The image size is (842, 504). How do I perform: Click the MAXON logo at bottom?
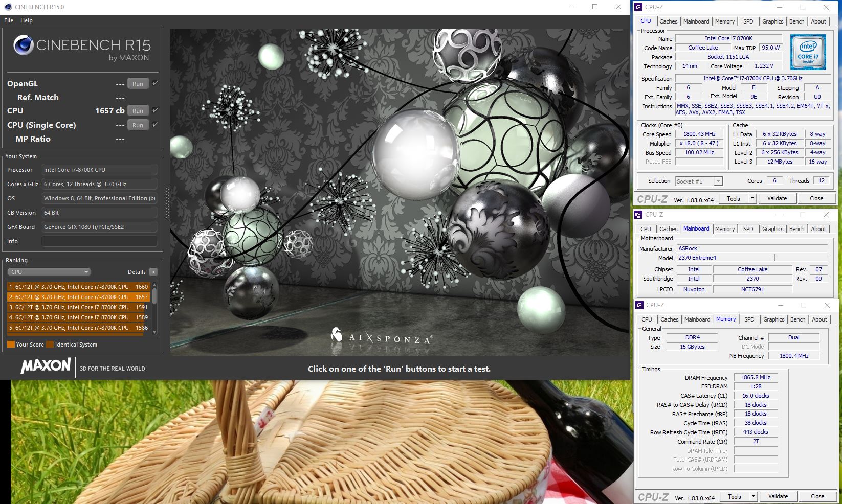(46, 366)
